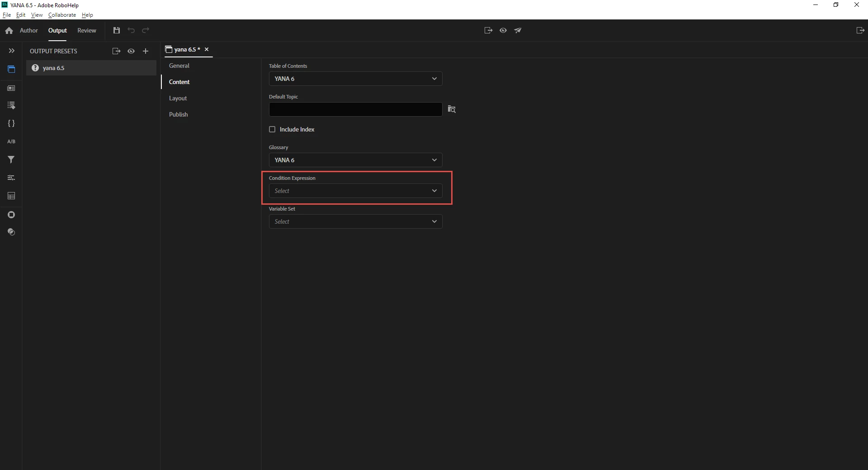Open the Condition Tags filter icon
This screenshot has height=470, width=868.
(x=11, y=160)
